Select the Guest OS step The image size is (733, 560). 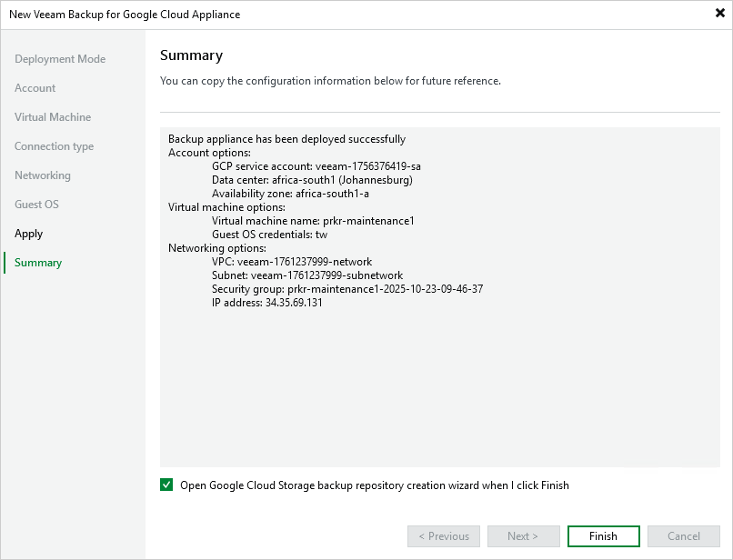coord(36,205)
